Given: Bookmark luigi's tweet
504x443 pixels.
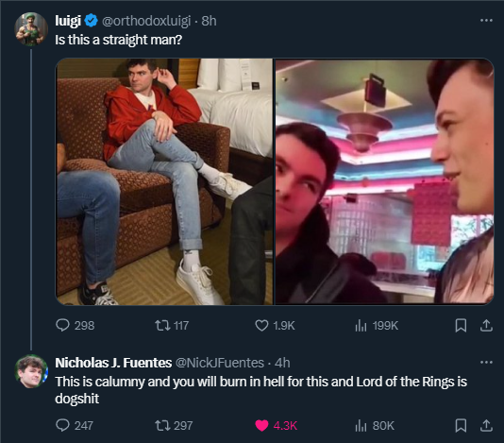Looking at the screenshot, I should pyautogui.click(x=461, y=325).
